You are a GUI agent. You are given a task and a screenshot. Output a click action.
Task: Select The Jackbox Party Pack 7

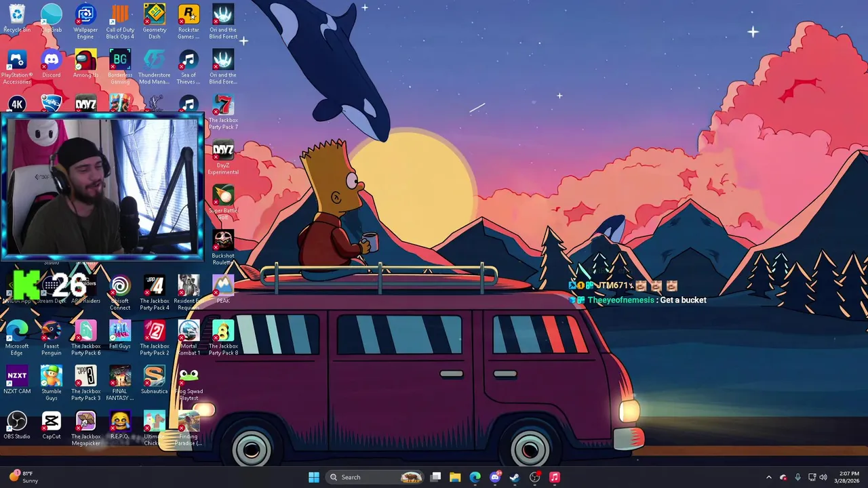click(223, 113)
